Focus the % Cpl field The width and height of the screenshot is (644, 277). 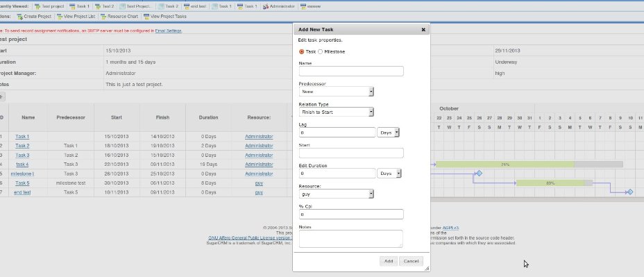point(351,214)
